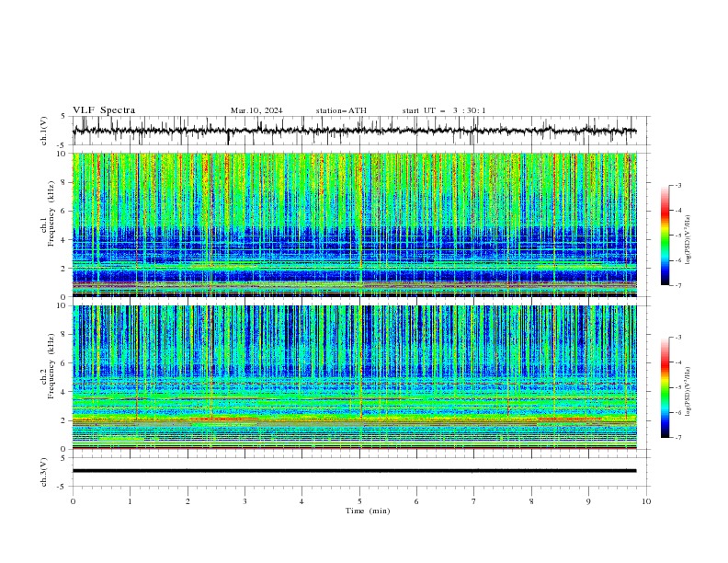Click the "1" tick on Time axis
The image size is (728, 563).
[131, 501]
